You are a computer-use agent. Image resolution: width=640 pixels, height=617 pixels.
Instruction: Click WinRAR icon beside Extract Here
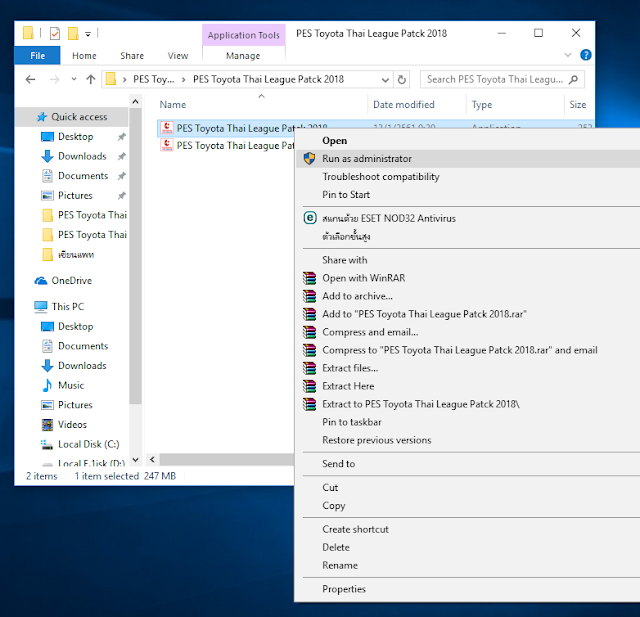[x=309, y=386]
